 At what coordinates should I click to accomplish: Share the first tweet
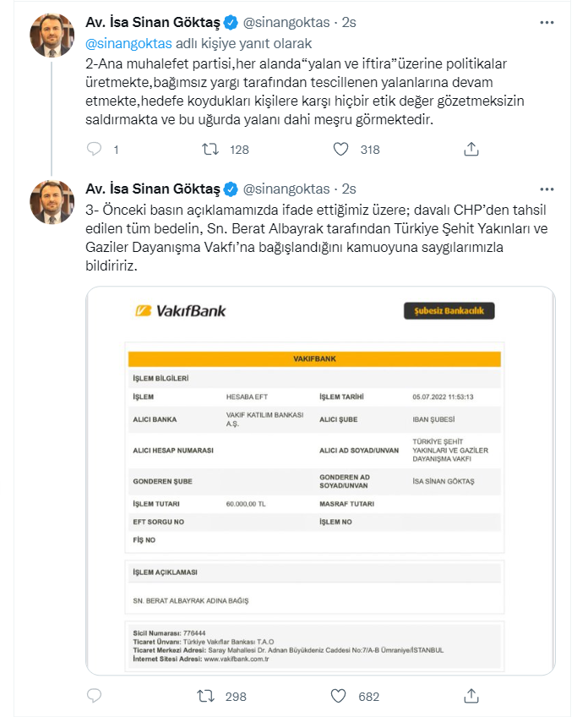[472, 150]
